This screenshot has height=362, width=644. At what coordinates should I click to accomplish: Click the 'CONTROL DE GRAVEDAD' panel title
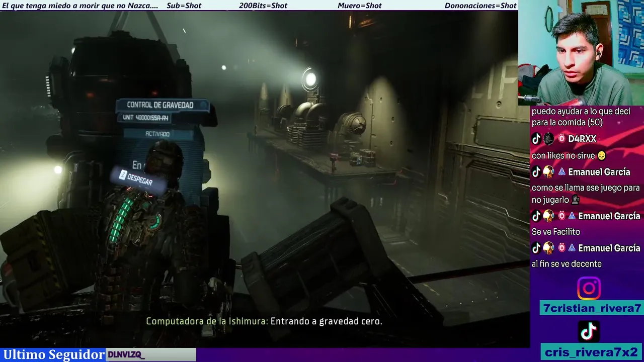[160, 105]
